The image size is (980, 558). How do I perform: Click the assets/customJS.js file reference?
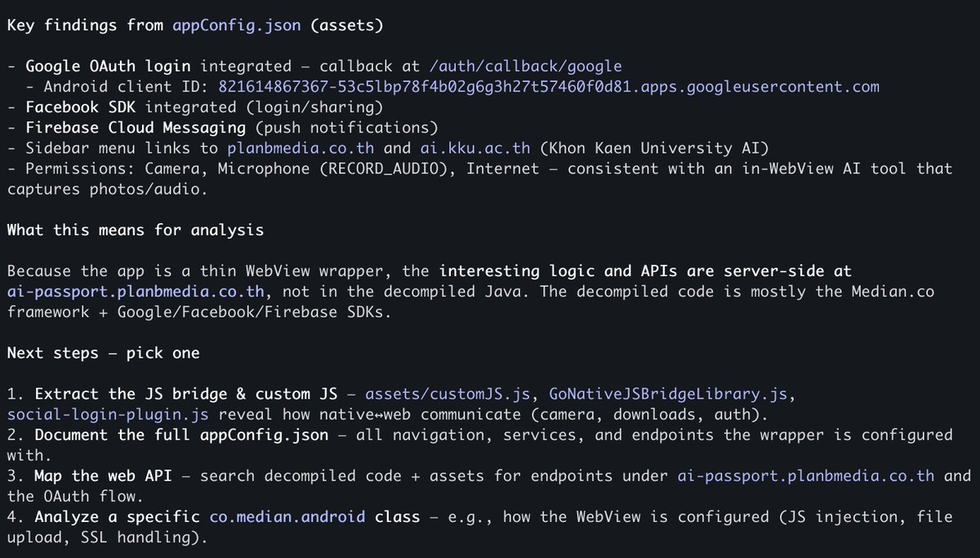click(448, 393)
